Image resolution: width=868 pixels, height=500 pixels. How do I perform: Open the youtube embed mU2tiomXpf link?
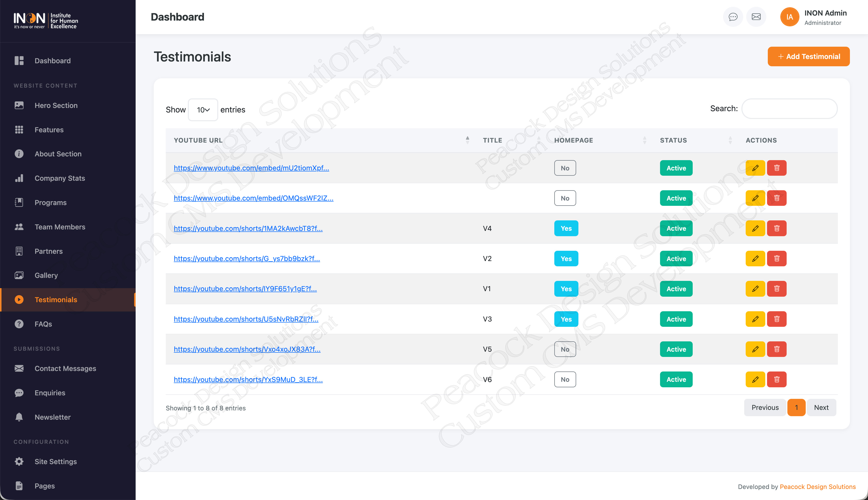coord(251,168)
